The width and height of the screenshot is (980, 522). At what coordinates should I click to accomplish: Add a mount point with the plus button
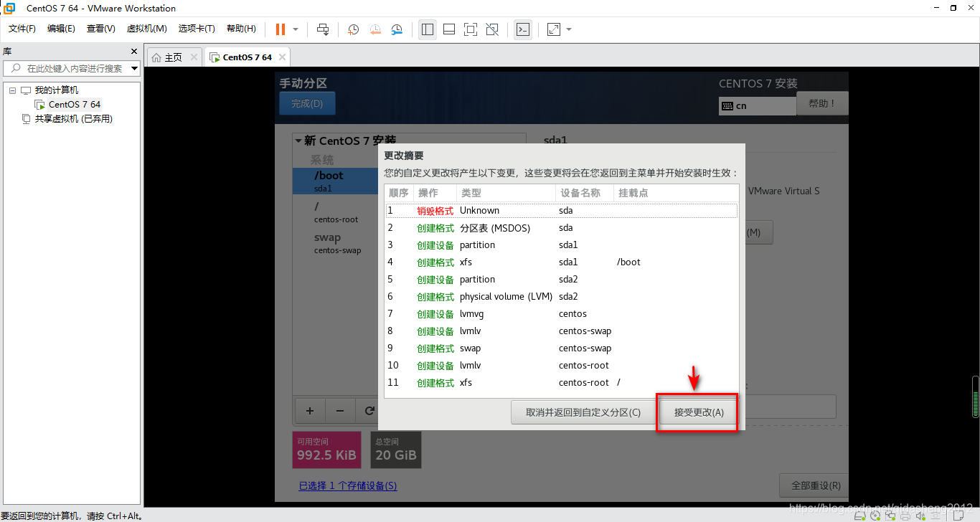point(310,411)
